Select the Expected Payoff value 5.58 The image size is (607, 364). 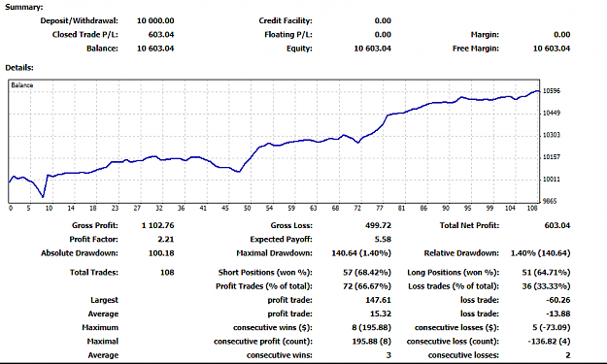pos(383,239)
